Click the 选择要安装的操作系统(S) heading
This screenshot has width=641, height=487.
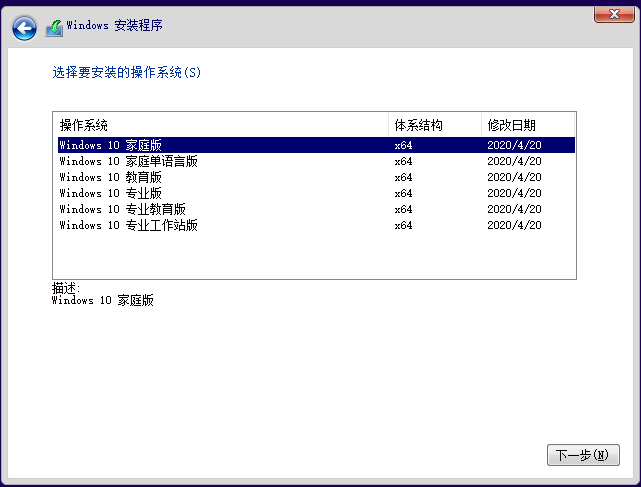pos(127,72)
